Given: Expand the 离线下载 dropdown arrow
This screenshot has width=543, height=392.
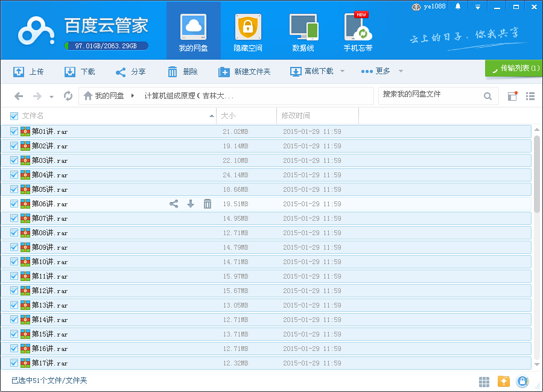Looking at the screenshot, I should pos(342,71).
